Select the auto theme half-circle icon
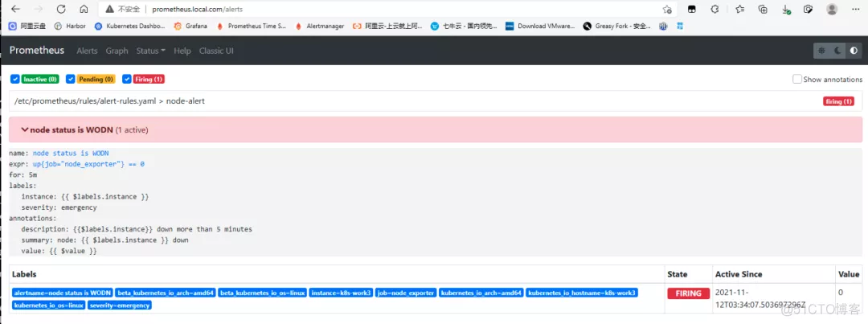 click(x=854, y=51)
